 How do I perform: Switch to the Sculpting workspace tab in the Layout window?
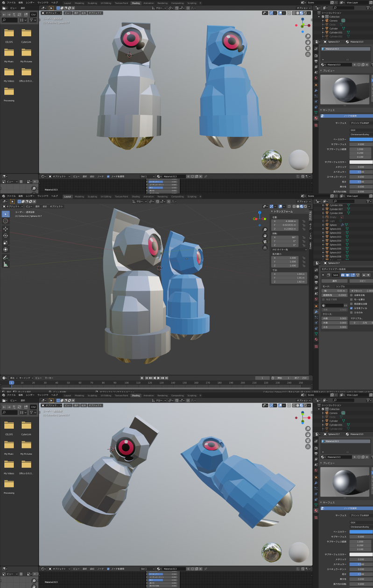pos(92,196)
